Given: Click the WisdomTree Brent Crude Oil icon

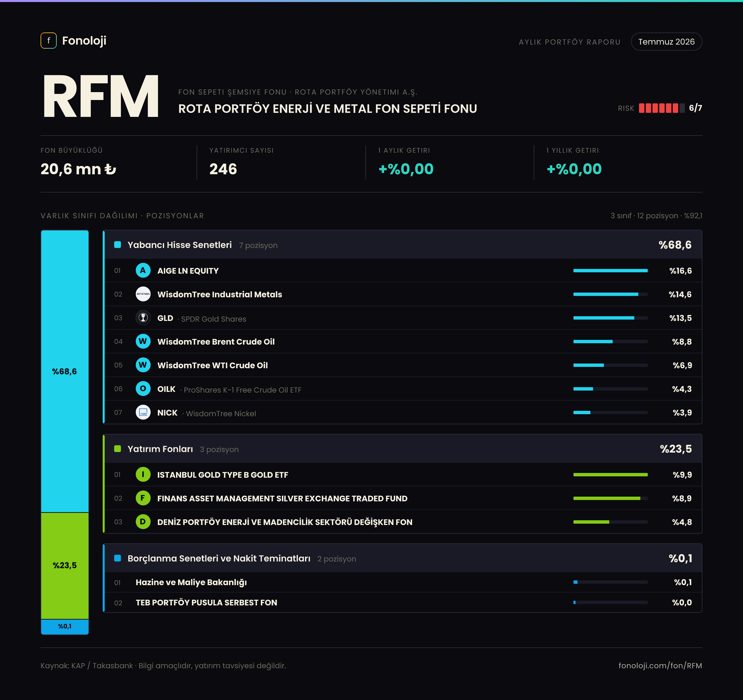Looking at the screenshot, I should pos(143,341).
